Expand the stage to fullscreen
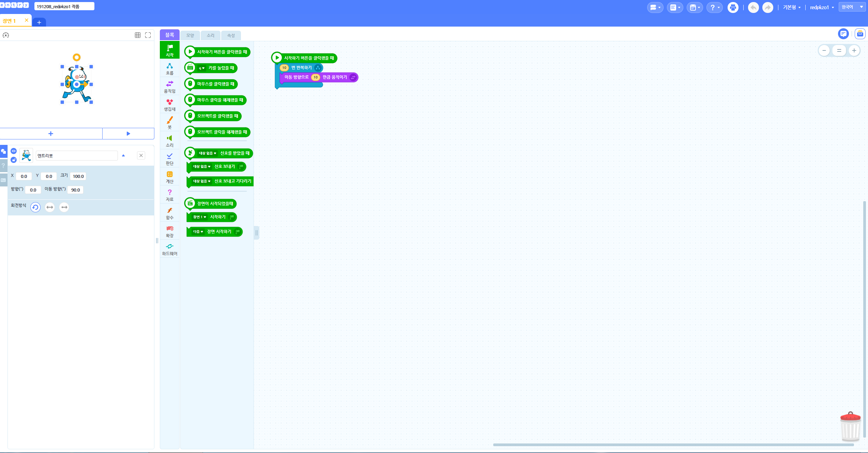868x453 pixels. click(x=148, y=35)
